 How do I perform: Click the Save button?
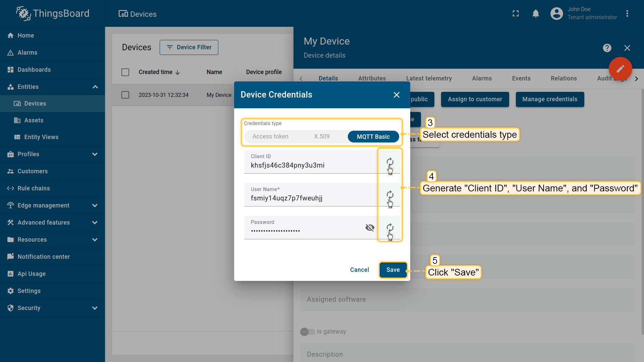click(393, 270)
